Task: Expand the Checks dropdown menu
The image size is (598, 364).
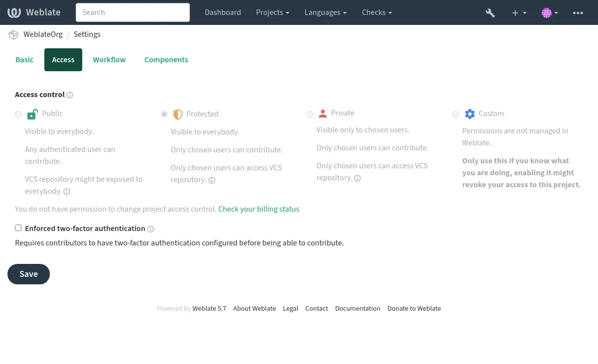Action: (377, 12)
